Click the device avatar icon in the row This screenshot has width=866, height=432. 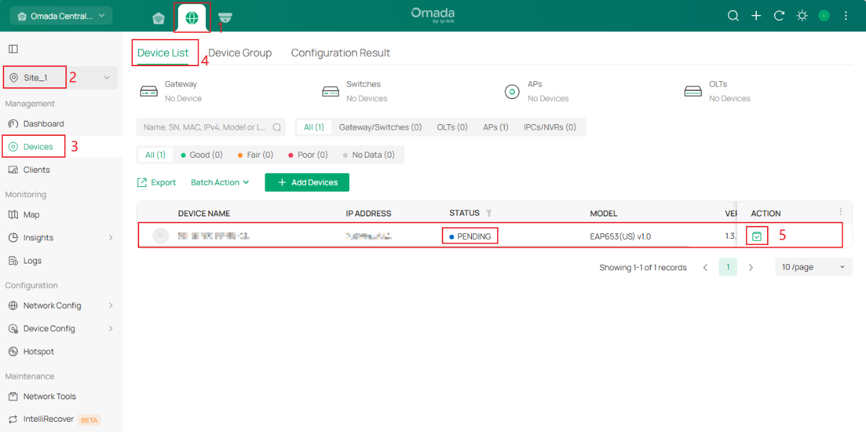pos(160,236)
